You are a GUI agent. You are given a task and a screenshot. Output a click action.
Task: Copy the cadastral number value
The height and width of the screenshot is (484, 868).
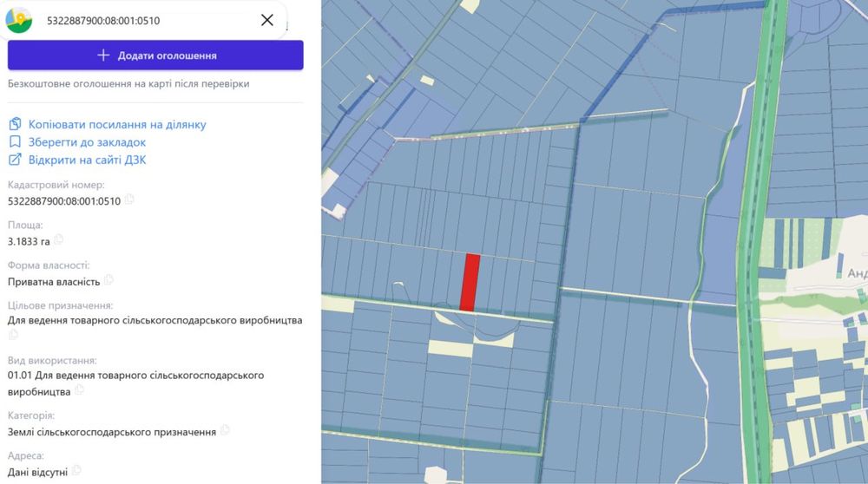click(x=129, y=199)
